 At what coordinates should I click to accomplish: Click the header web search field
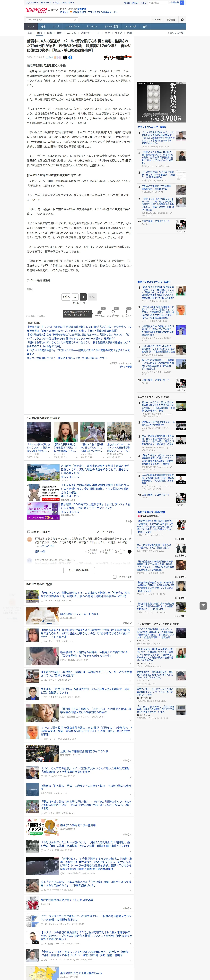[x=158, y=3]
